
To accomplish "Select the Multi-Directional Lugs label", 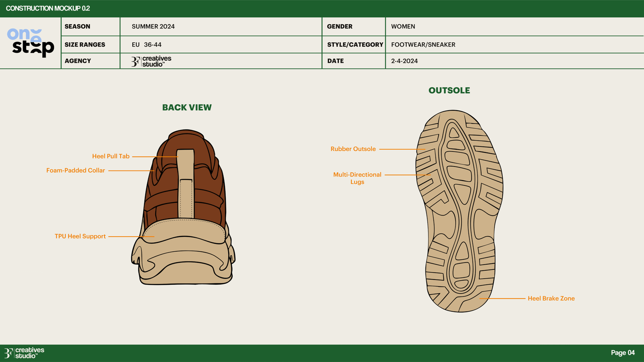I will coord(357,178).
